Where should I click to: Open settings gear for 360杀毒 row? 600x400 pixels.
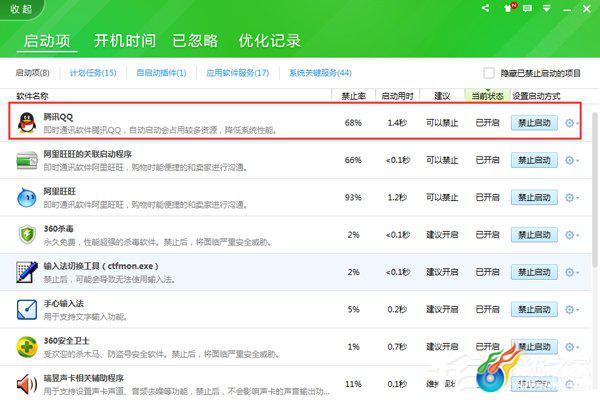[571, 235]
